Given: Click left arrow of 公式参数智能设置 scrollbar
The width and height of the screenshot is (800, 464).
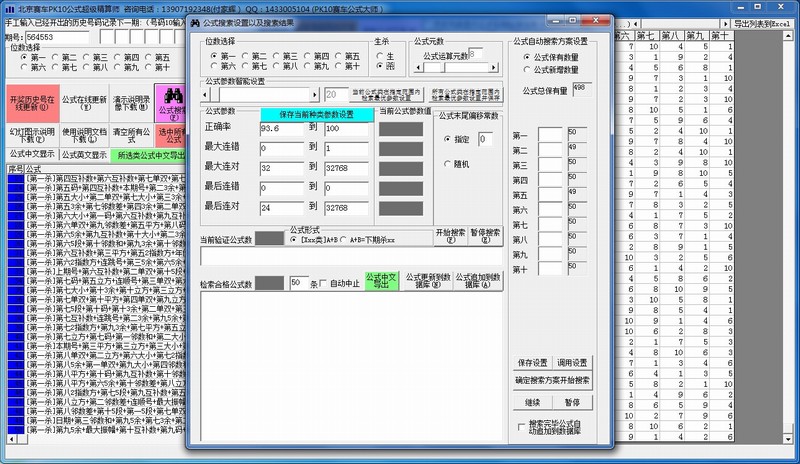Looking at the screenshot, I should pos(205,93).
